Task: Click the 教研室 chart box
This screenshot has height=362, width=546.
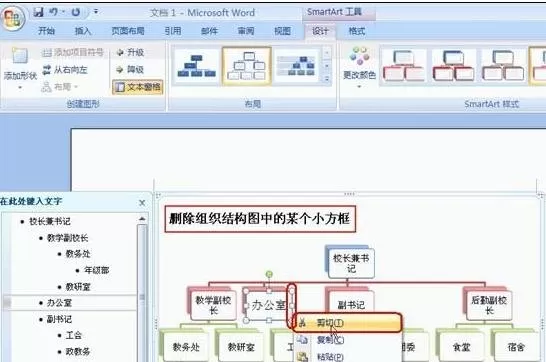Action: coord(241,347)
